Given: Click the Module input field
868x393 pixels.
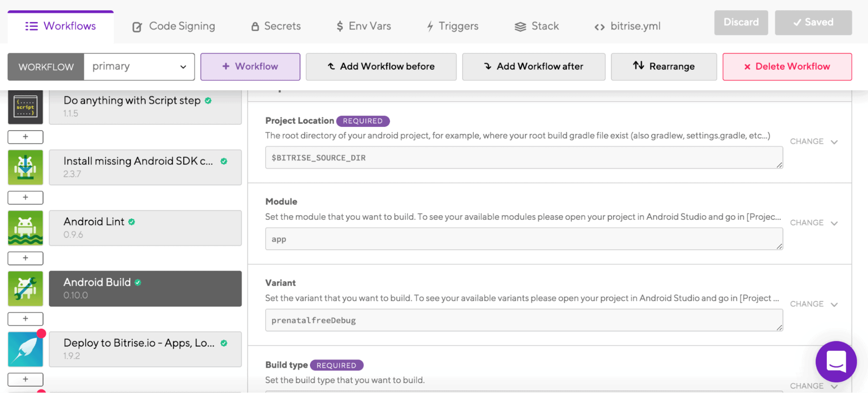Looking at the screenshot, I should click(x=524, y=239).
